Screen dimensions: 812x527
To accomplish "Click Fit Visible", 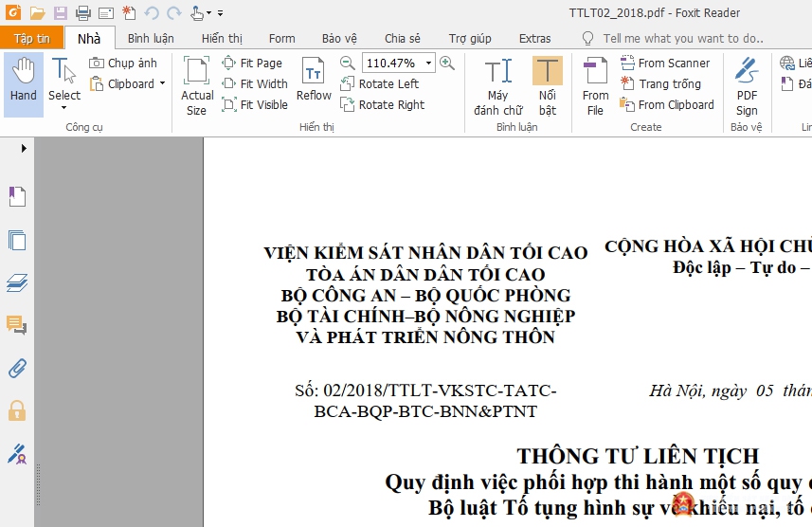I will coord(254,104).
